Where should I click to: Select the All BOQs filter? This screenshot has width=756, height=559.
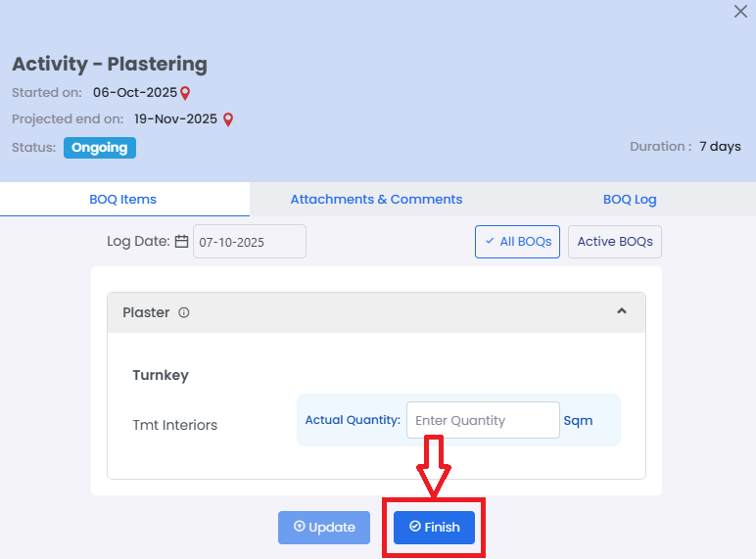pyautogui.click(x=518, y=242)
